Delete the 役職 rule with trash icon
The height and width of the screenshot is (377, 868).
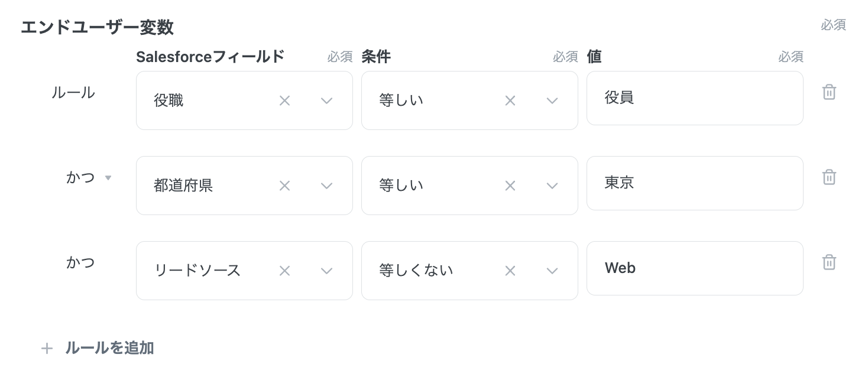[829, 92]
